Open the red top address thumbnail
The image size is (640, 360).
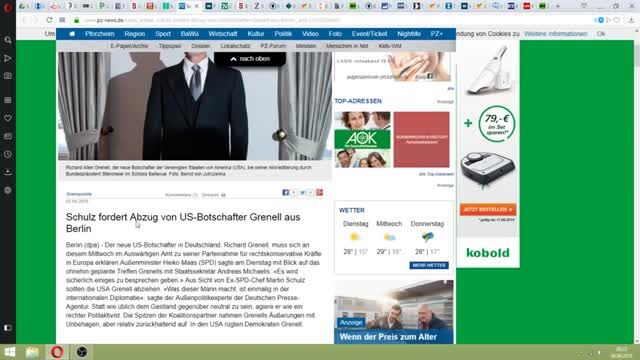point(421,140)
